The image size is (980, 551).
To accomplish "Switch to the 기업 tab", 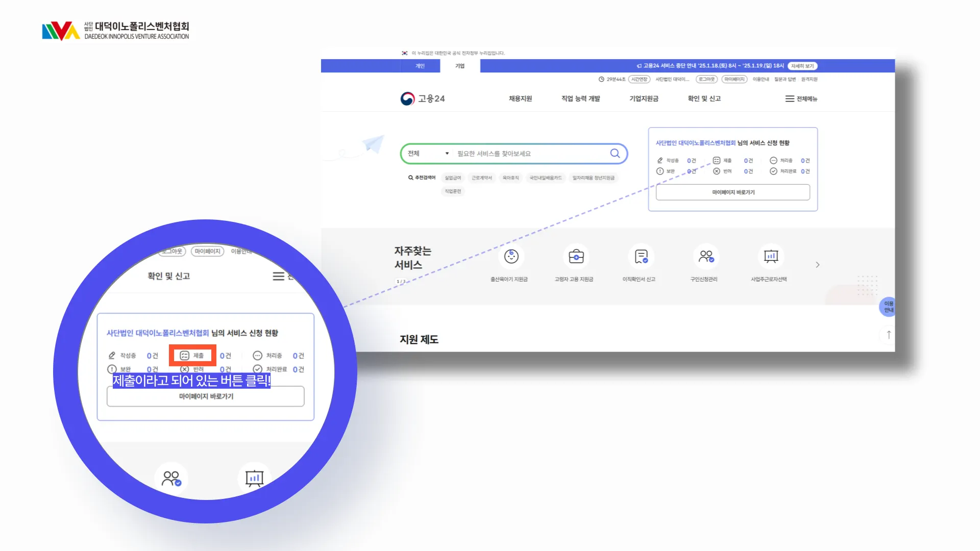I will coord(460,66).
